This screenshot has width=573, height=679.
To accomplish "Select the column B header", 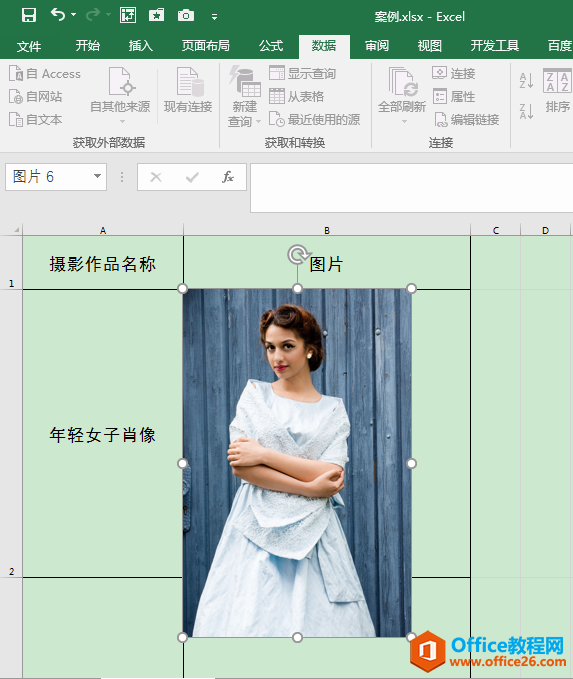I will point(327,230).
